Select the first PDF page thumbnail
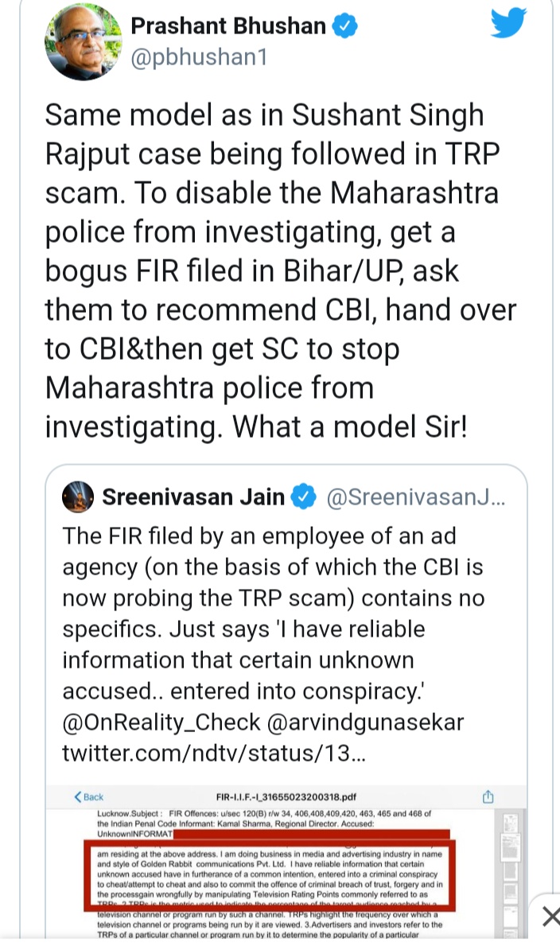Image resolution: width=560 pixels, height=943 pixels. pyautogui.click(x=509, y=824)
